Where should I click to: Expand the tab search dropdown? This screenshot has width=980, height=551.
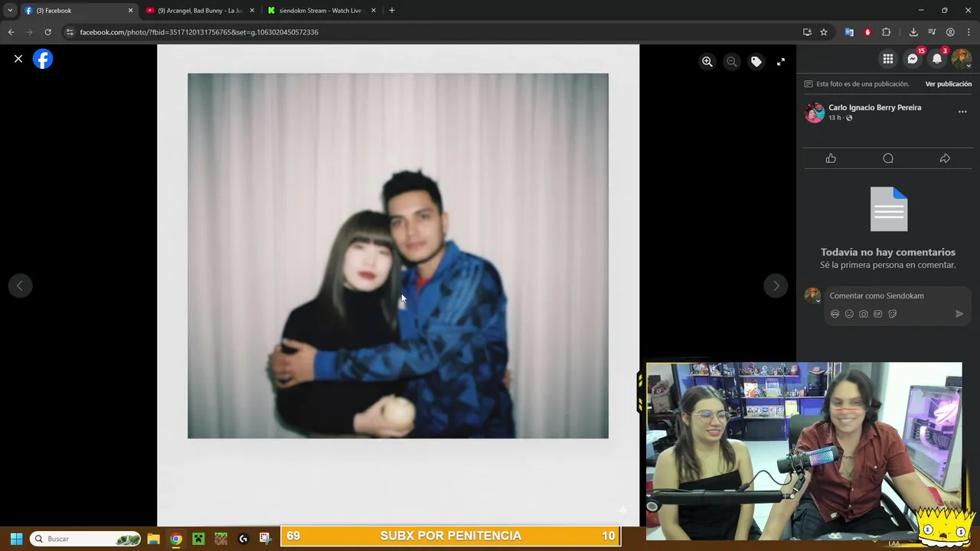(x=10, y=11)
